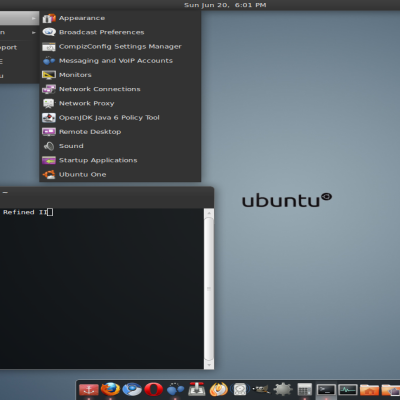Click the terminal scrollbar up arrow
The width and height of the screenshot is (400, 400).
click(x=209, y=213)
